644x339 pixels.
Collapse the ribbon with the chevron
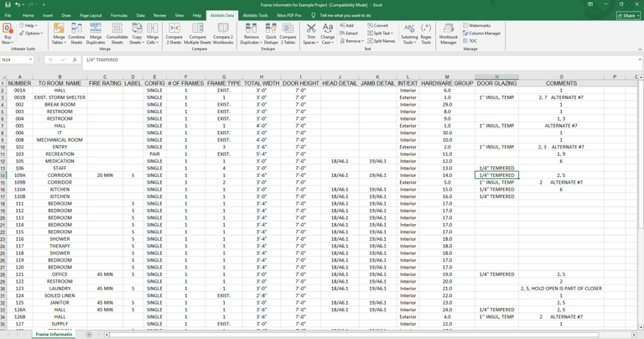(640, 49)
